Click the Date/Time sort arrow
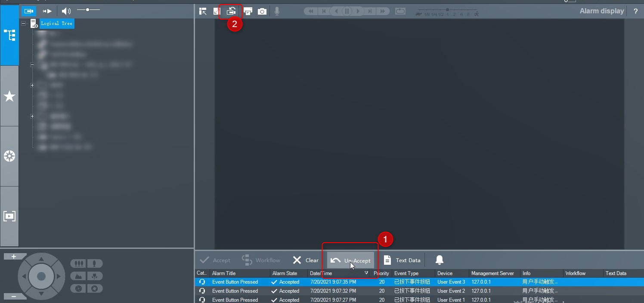Screen dimensions: 644x303 coord(366,273)
